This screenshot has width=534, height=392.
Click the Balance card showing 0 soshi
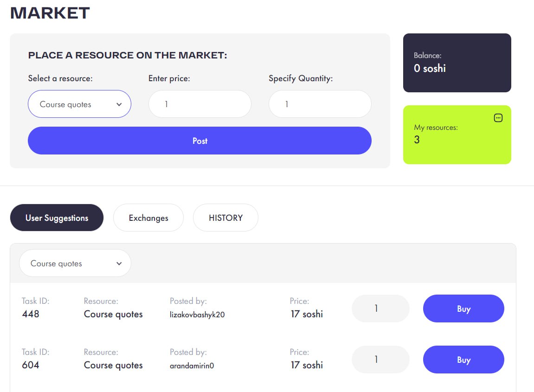point(457,63)
